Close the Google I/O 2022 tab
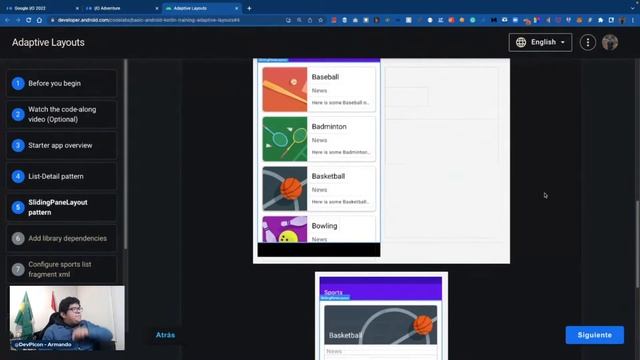640x360 pixels. coord(78,8)
